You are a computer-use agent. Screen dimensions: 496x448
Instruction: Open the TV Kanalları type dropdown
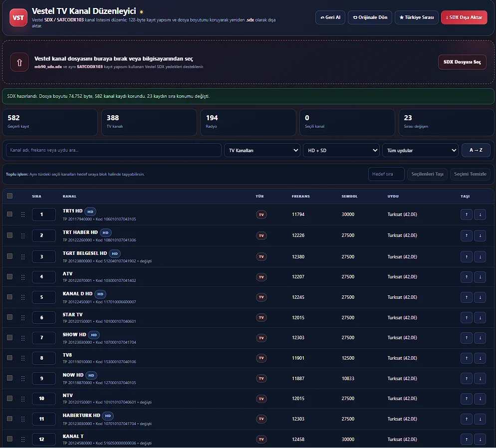(262, 150)
